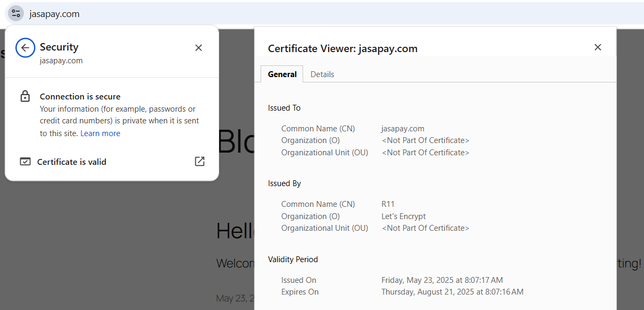Close the Security popup

tap(198, 48)
